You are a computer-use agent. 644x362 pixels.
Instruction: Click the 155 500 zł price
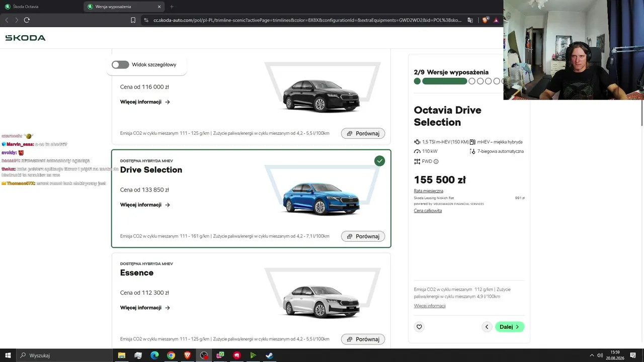(x=440, y=179)
